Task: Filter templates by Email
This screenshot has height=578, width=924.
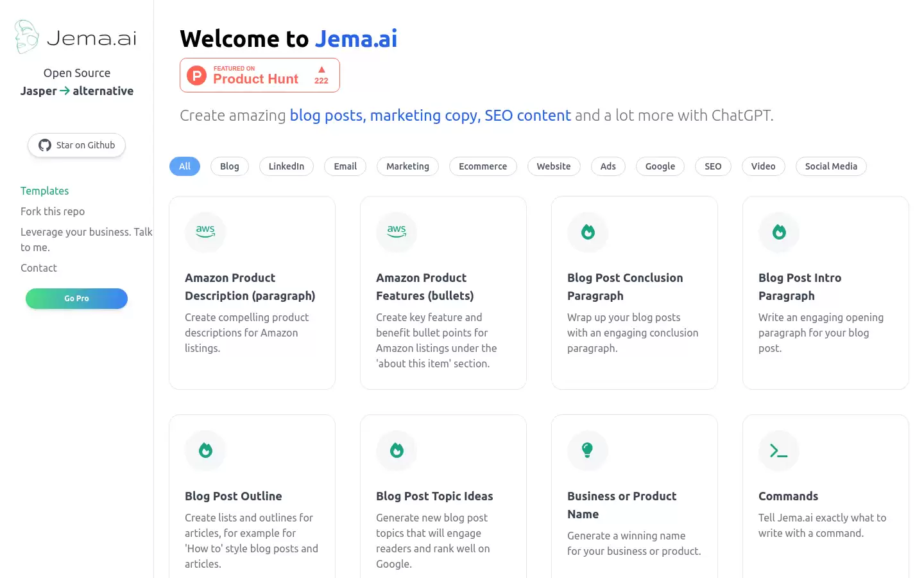Action: (345, 166)
